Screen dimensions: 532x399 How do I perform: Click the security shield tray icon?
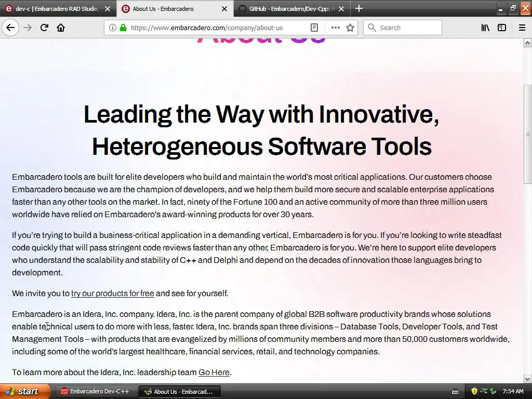pyautogui.click(x=474, y=392)
